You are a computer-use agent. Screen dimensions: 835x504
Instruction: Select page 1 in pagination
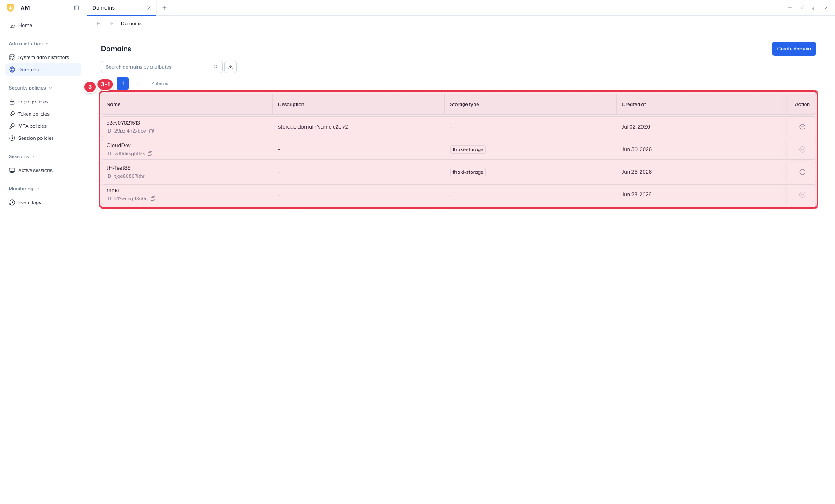(x=123, y=83)
